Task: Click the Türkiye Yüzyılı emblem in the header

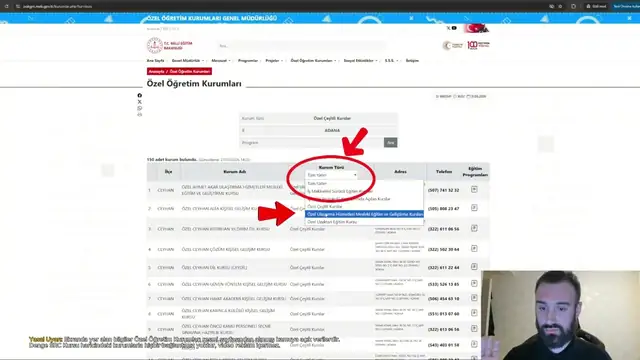Action: [453, 45]
